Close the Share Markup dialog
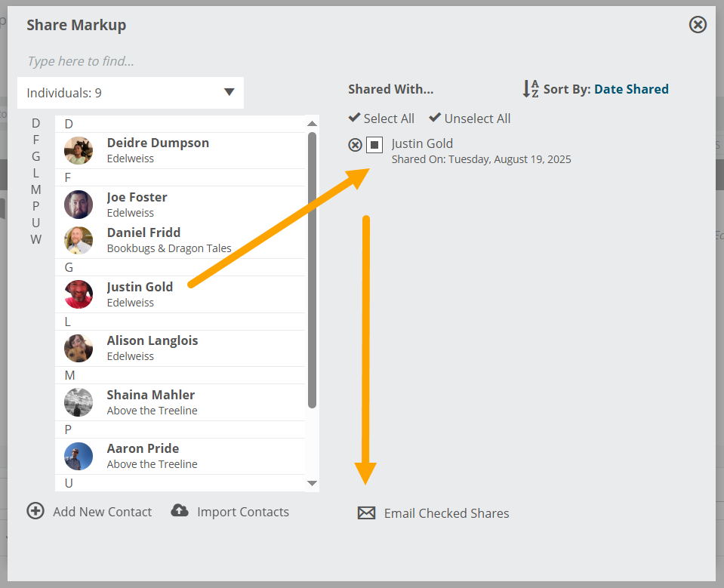 coord(698,24)
